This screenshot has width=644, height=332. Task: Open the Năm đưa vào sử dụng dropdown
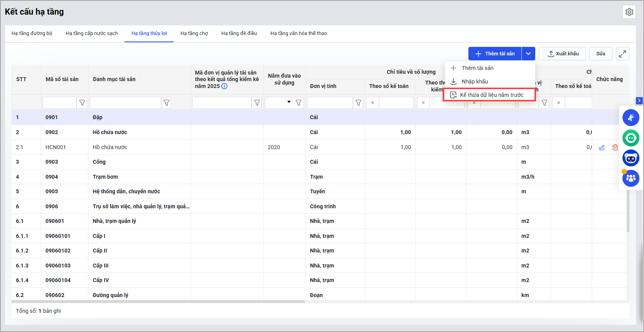(x=289, y=102)
